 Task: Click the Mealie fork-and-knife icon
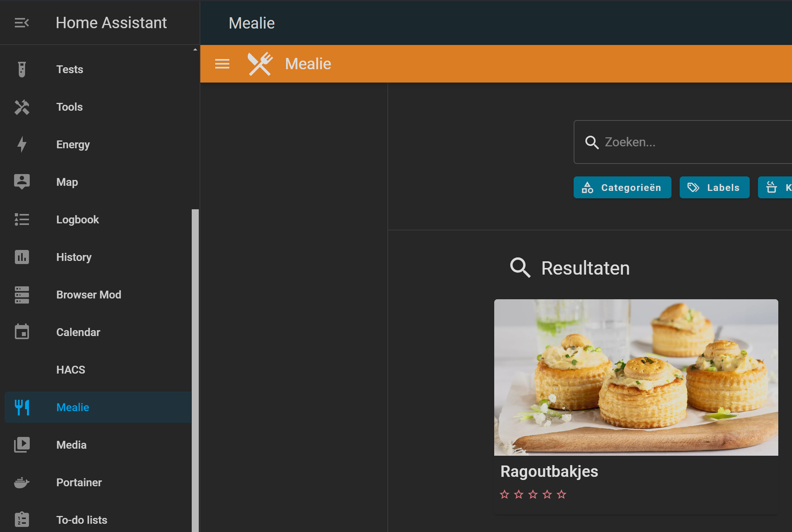(259, 63)
